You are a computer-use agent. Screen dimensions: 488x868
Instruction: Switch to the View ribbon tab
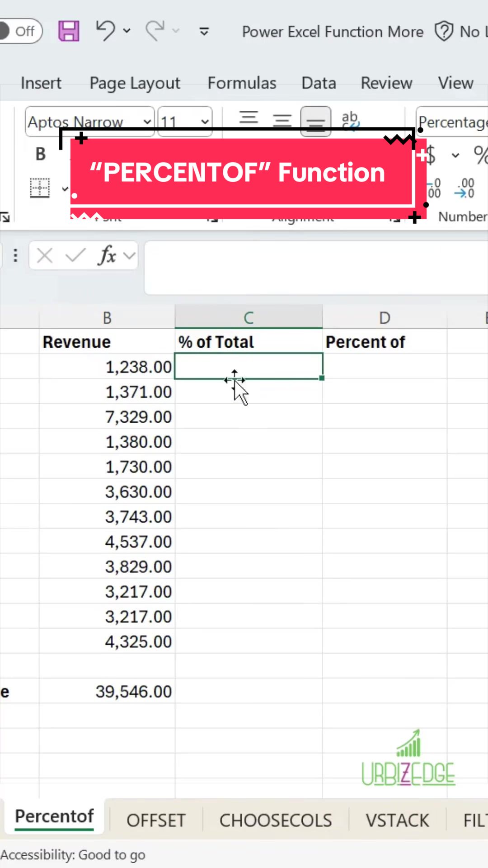tap(455, 83)
